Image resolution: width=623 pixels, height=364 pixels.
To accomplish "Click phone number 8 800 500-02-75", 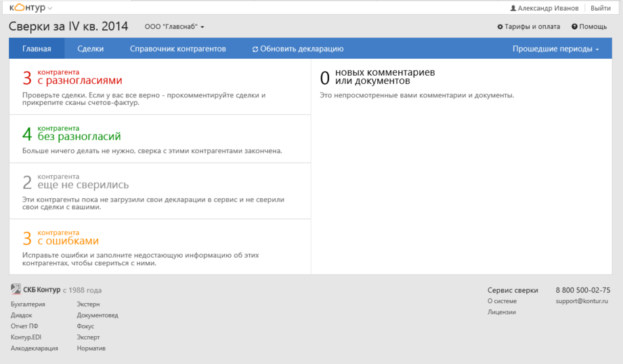I will coord(583,290).
